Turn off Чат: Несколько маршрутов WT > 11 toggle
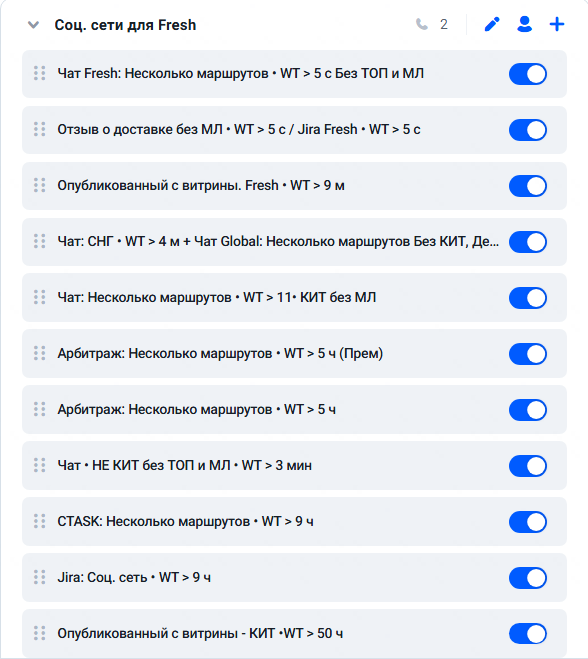Screen dimensions: 588x659 point(528,298)
